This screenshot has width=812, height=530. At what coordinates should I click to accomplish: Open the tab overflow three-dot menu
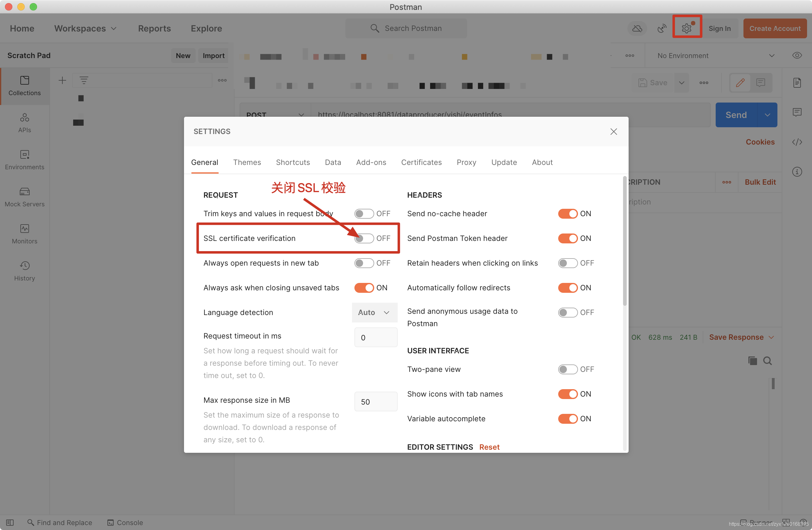(630, 55)
